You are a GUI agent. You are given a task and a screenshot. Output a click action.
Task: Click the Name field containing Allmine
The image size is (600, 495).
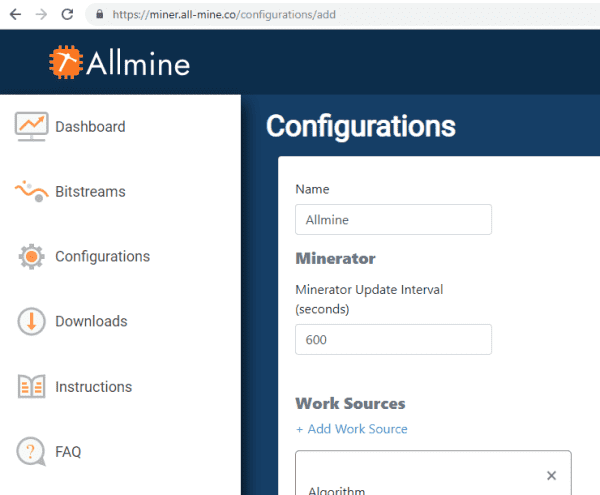point(393,220)
